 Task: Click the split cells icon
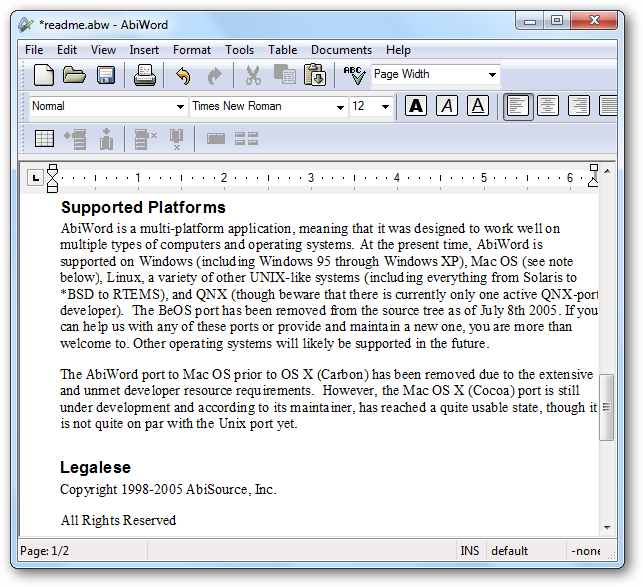point(246,139)
